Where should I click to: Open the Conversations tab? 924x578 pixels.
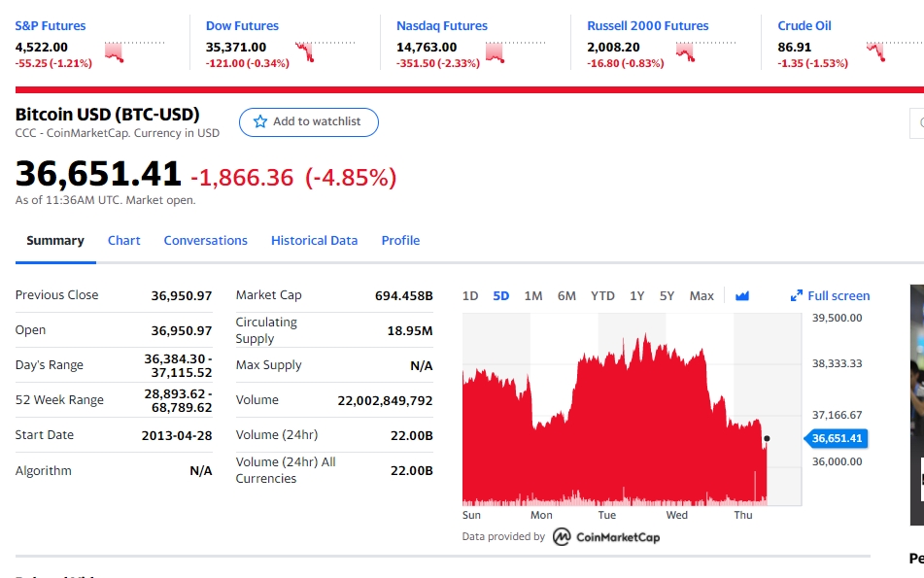pos(205,240)
